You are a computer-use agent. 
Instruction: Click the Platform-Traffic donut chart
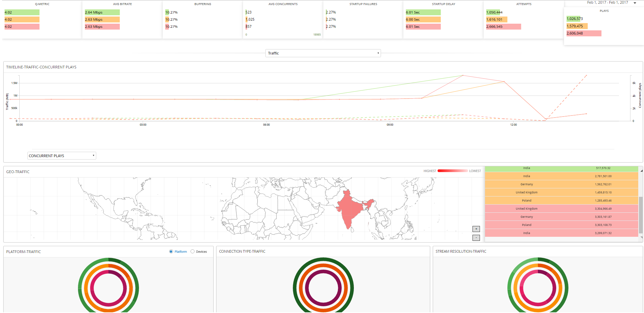pos(108,288)
